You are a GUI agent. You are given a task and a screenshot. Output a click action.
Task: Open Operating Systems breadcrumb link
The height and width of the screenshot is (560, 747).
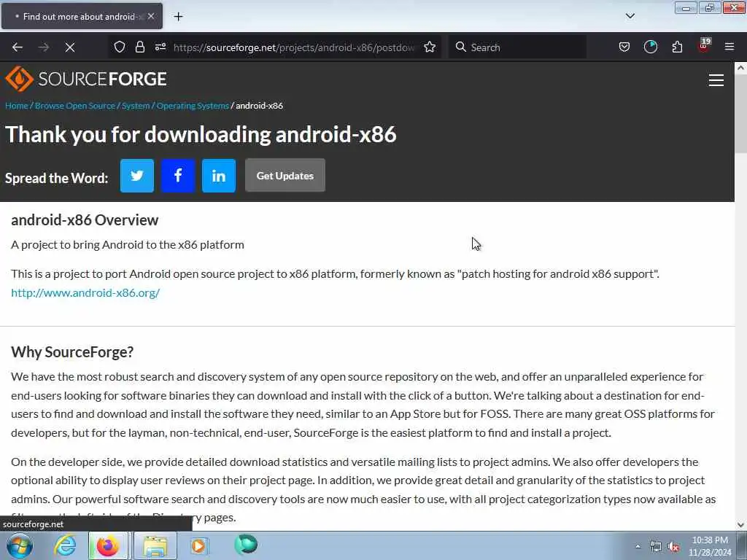pos(193,106)
